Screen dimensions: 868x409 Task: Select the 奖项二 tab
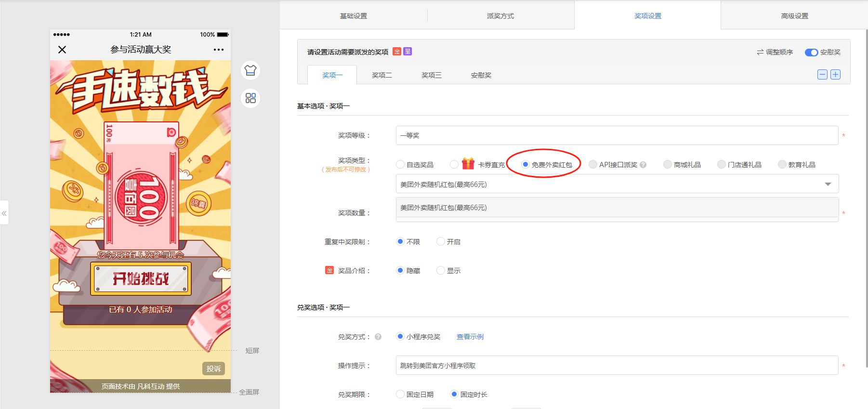(381, 75)
